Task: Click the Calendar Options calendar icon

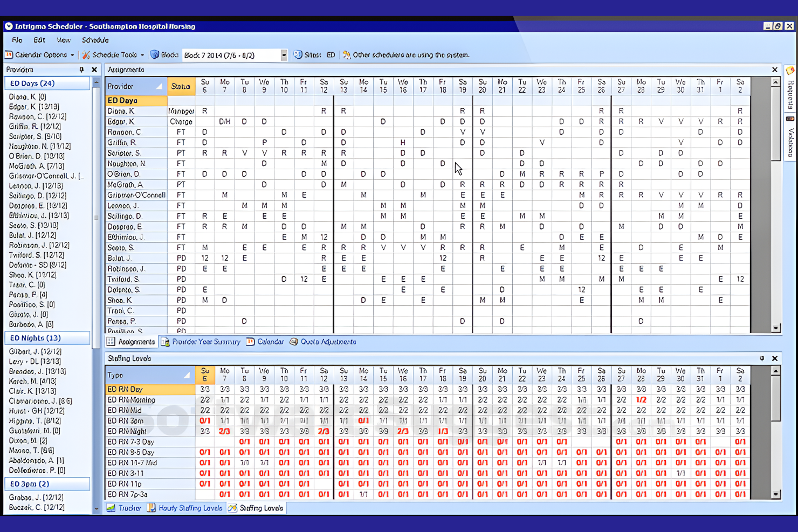Action: [8, 54]
